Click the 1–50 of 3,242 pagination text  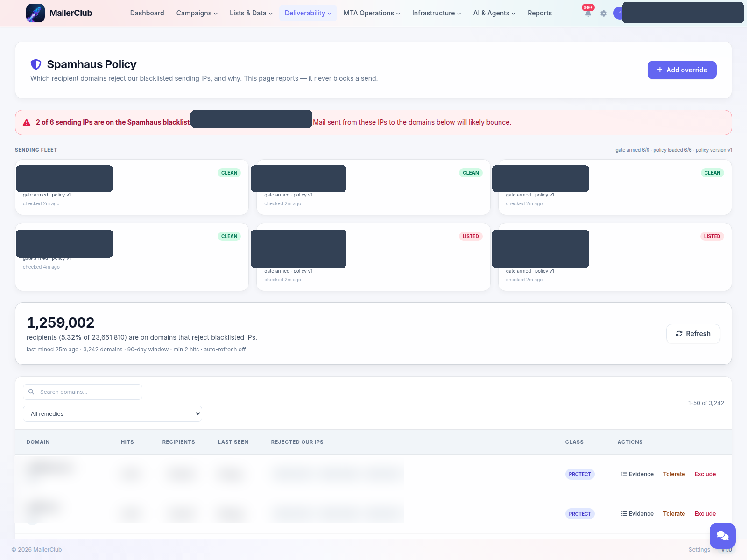(x=706, y=403)
